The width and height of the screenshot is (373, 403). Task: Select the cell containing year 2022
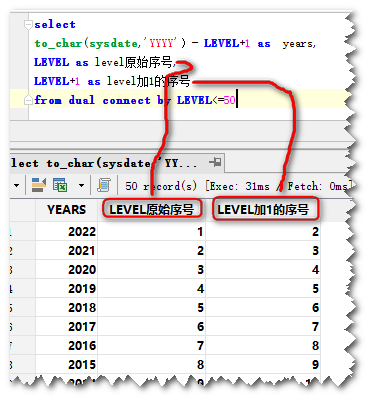(x=66, y=231)
